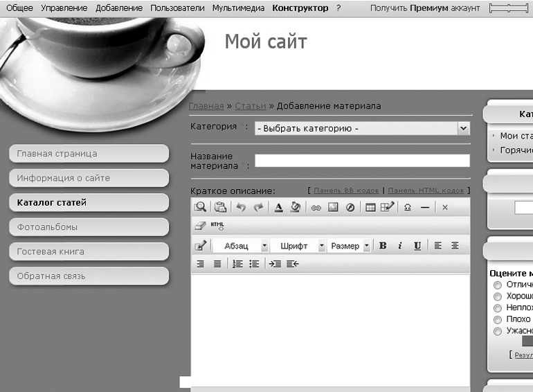Choose the Ужасно rating radio button
Screen dimensions: 533x392
pos(498,331)
